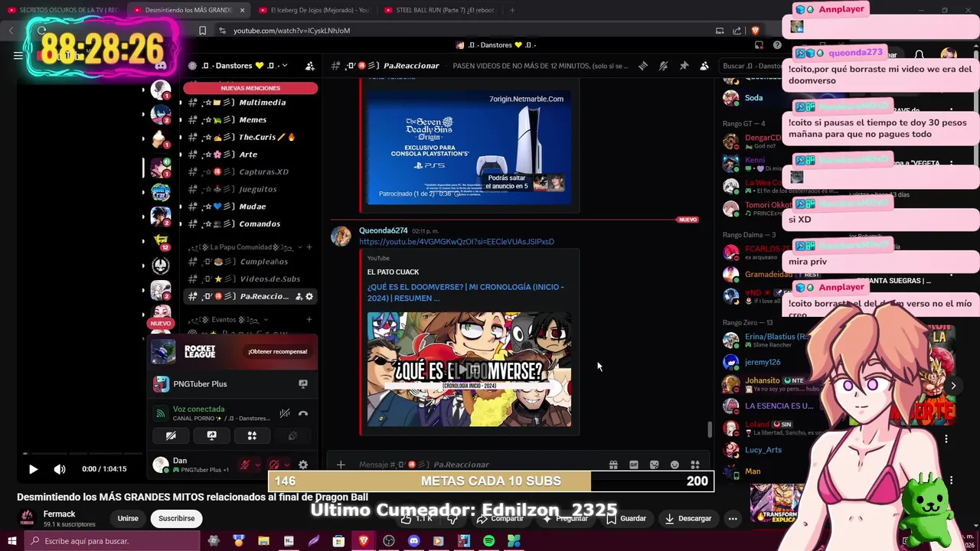
Task: Toggle headphone deafen in Discord user panel
Action: (274, 465)
